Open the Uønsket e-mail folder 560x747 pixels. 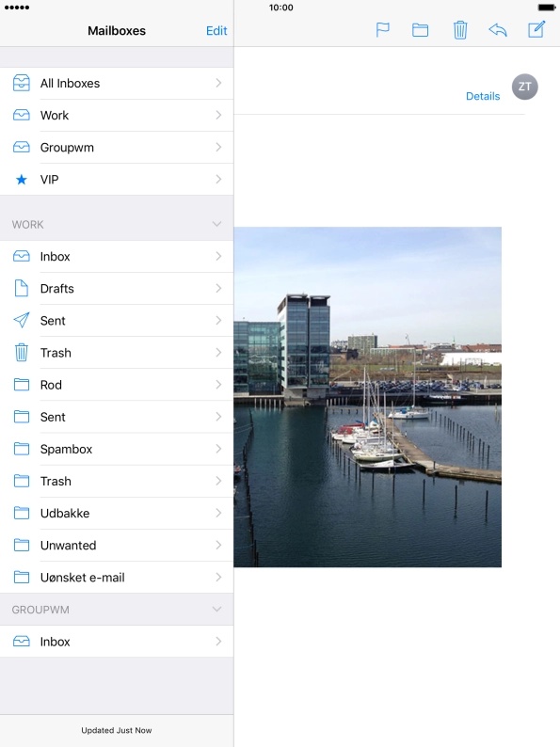(x=117, y=578)
